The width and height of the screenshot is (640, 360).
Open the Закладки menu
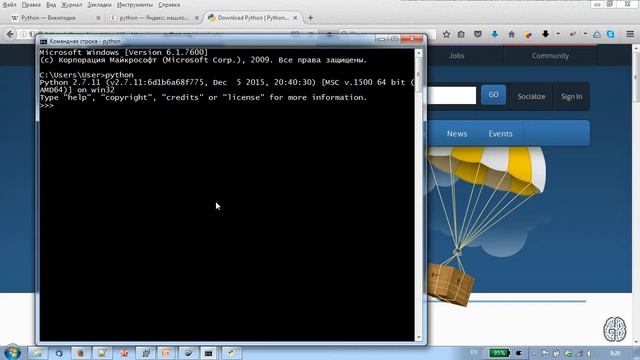[99, 5]
